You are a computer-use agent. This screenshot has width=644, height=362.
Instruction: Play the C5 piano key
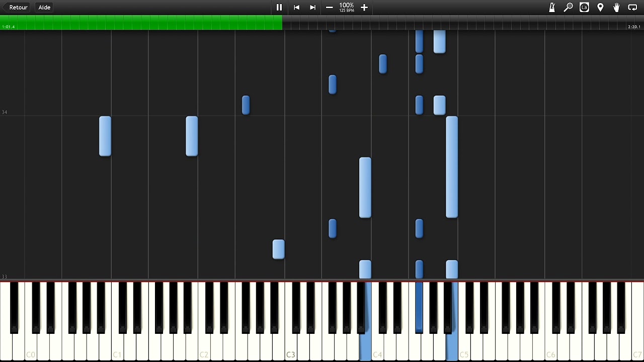point(464,347)
